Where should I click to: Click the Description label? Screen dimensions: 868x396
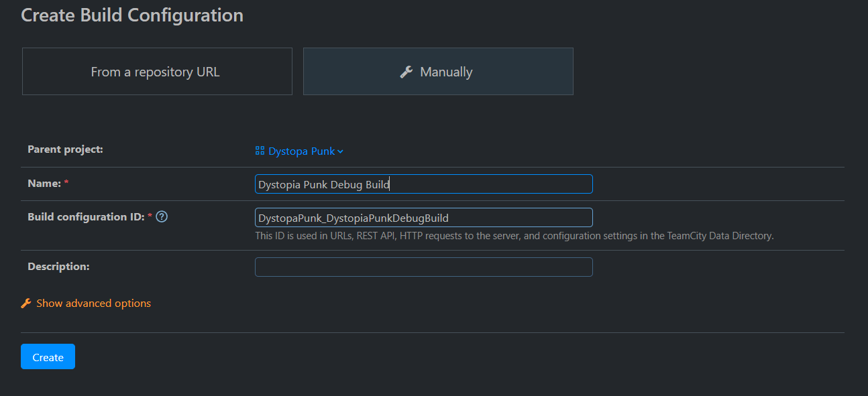click(x=58, y=266)
